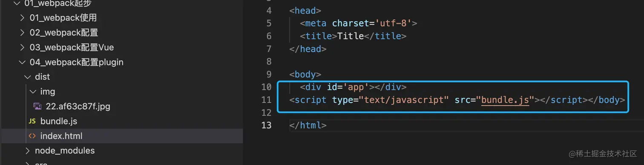Select the 03_webpack配置Vue folder name

click(72, 47)
